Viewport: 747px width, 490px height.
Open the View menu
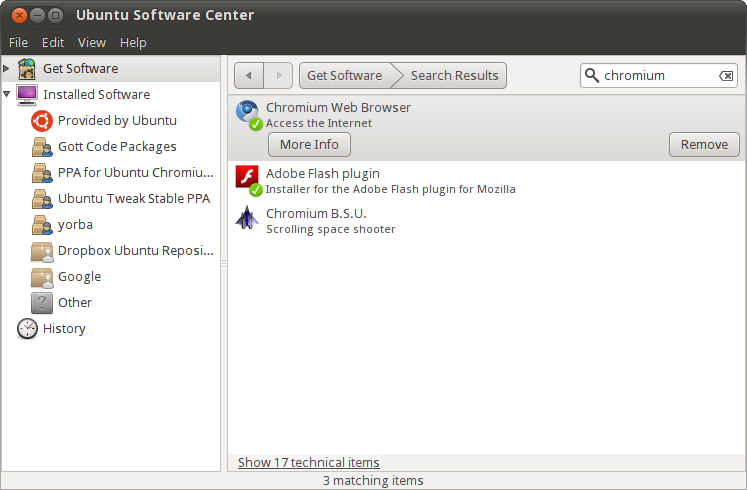92,42
